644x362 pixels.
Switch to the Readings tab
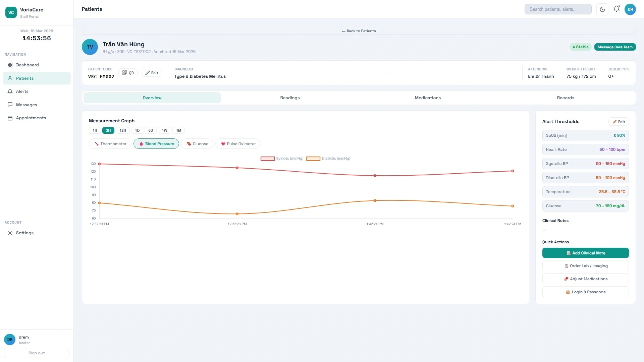click(x=290, y=98)
